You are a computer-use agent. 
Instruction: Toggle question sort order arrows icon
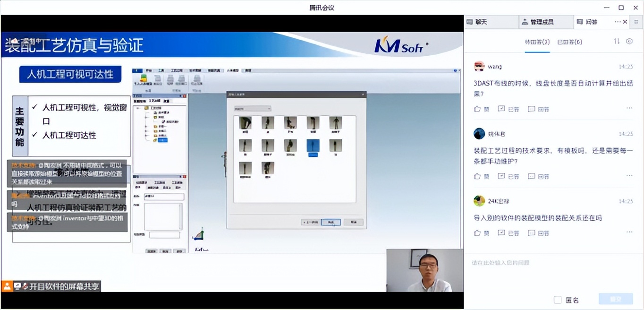click(617, 42)
